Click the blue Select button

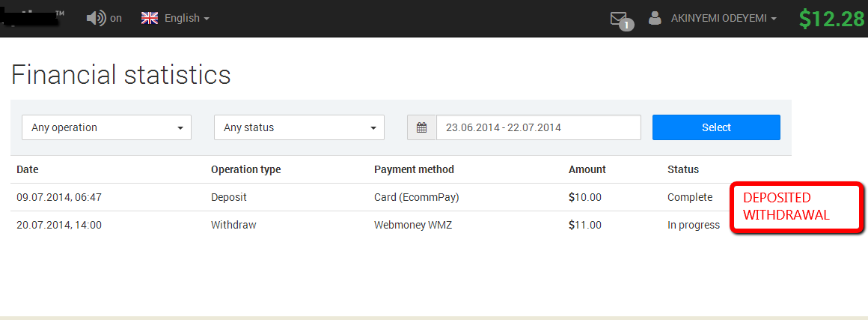click(x=716, y=127)
